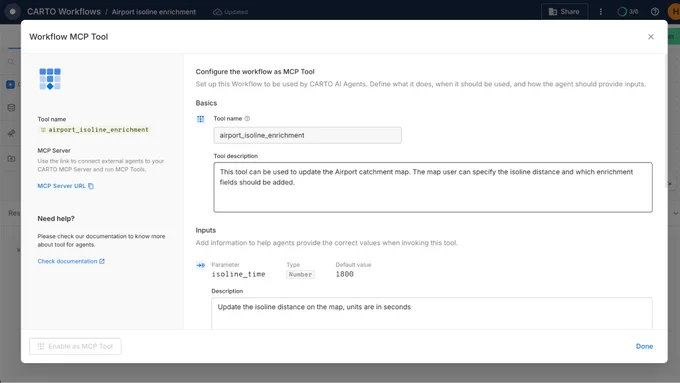Click inside the Tool description textbox
The image size is (680, 383).
point(433,187)
